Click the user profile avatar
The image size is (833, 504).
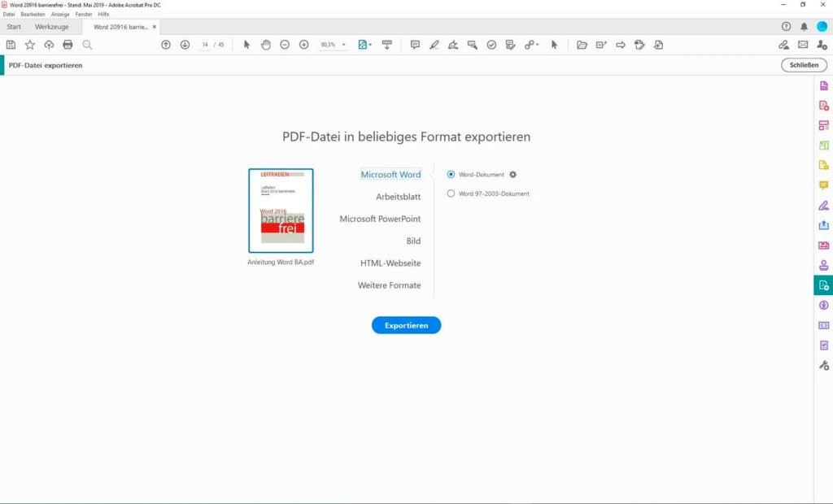(x=822, y=27)
